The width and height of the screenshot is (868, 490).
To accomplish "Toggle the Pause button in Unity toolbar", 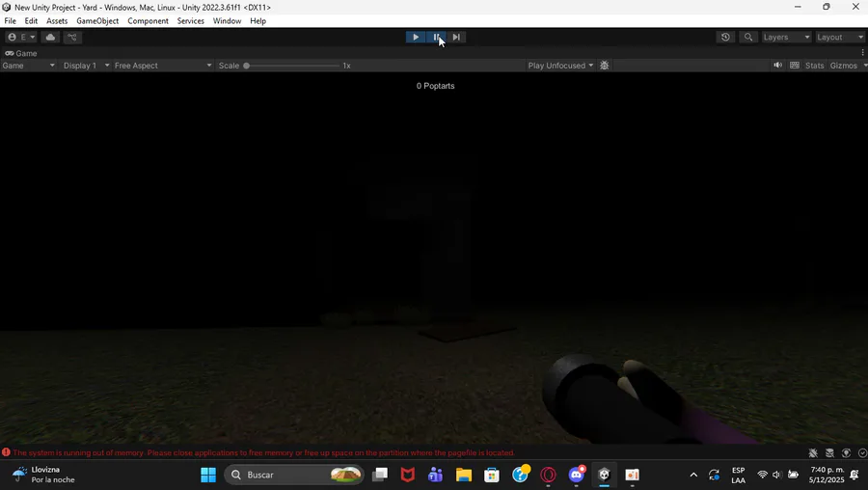I will click(x=436, y=37).
